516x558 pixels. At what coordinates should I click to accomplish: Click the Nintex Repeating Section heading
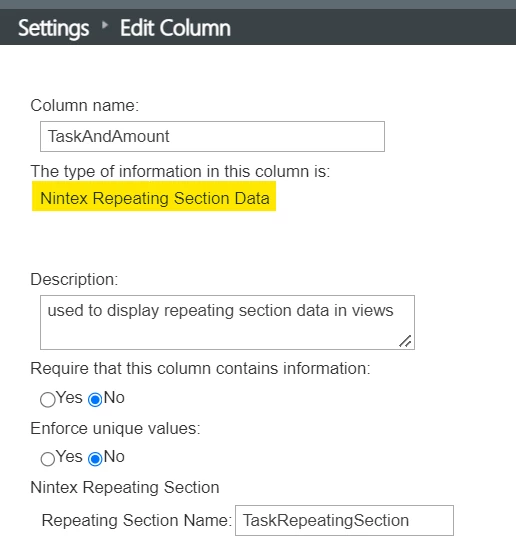[x=125, y=487]
